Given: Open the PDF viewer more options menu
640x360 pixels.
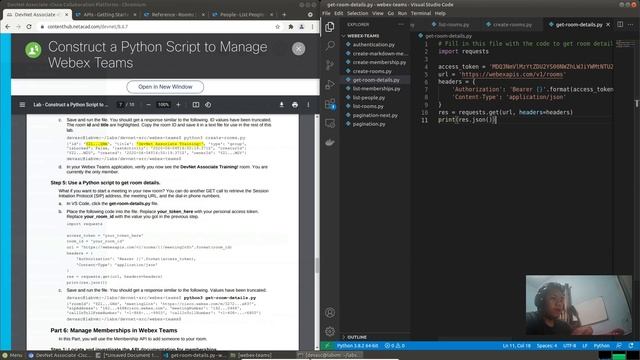Looking at the screenshot, I should tap(308, 105).
